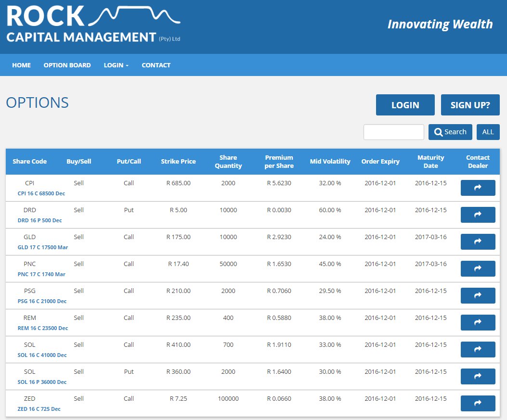The width and height of the screenshot is (507, 420).
Task: Click the Strike Price column header
Action: 178,161
